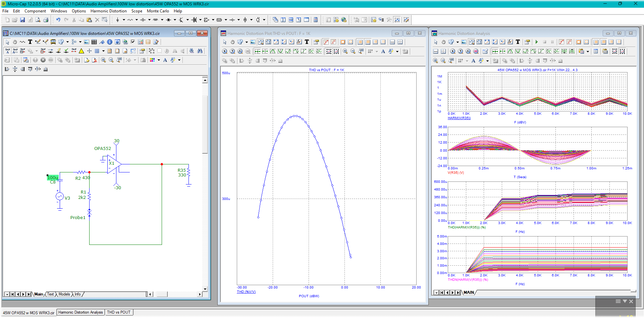Click the blue Info mode icon in schematic window
The width and height of the screenshot is (644, 318).
click(x=110, y=42)
